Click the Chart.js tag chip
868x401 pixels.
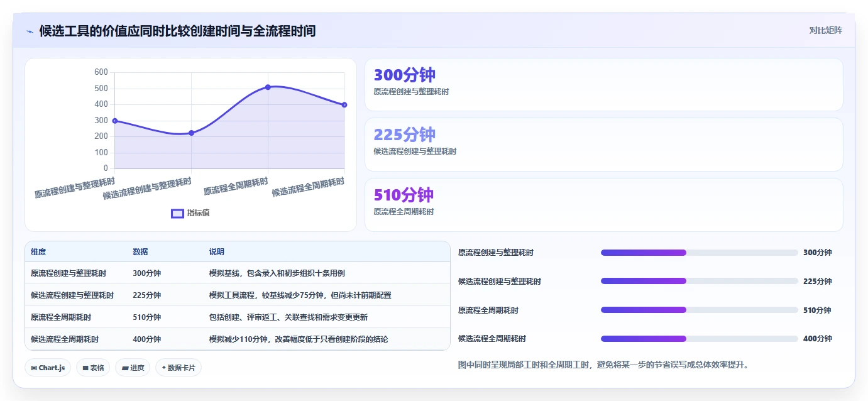(48, 368)
